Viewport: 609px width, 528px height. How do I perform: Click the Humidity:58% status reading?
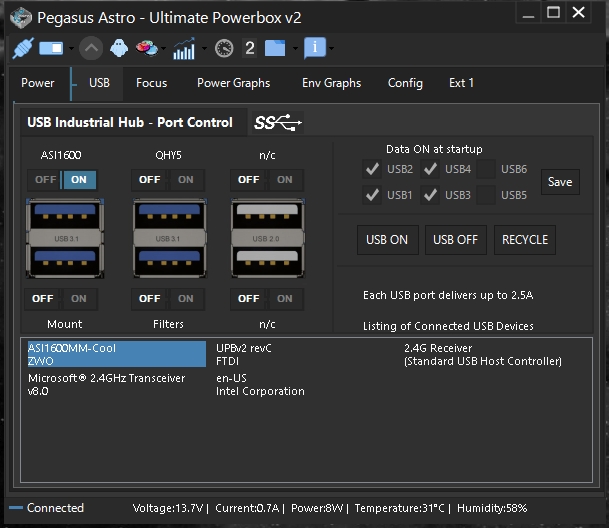tap(492, 508)
